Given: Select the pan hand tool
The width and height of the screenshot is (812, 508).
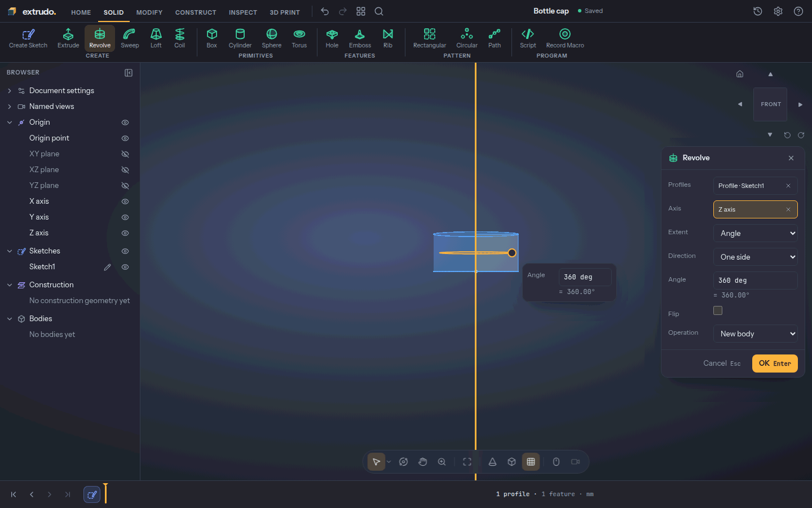Looking at the screenshot, I should pos(423,462).
